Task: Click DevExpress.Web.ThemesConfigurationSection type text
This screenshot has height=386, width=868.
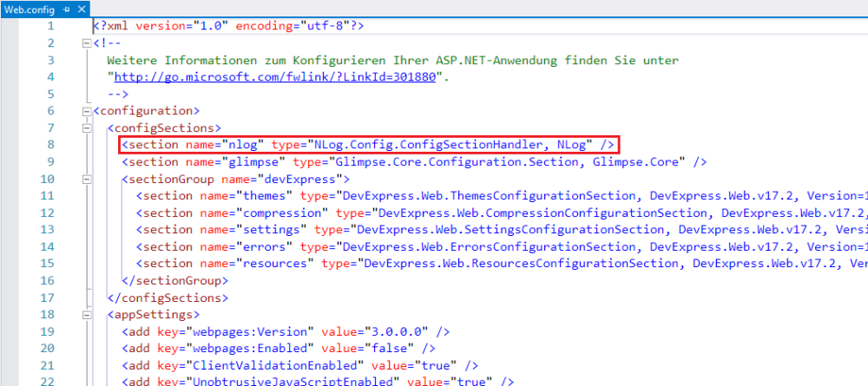Action: click(x=490, y=196)
